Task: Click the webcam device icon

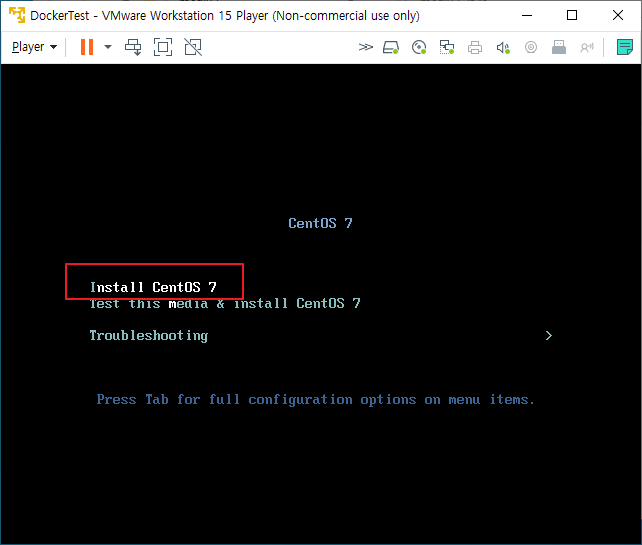Action: [x=531, y=47]
